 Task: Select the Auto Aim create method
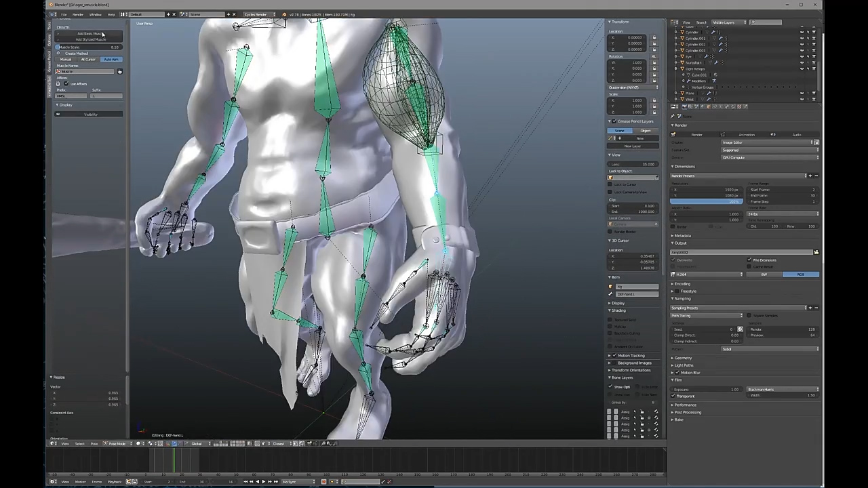point(111,60)
